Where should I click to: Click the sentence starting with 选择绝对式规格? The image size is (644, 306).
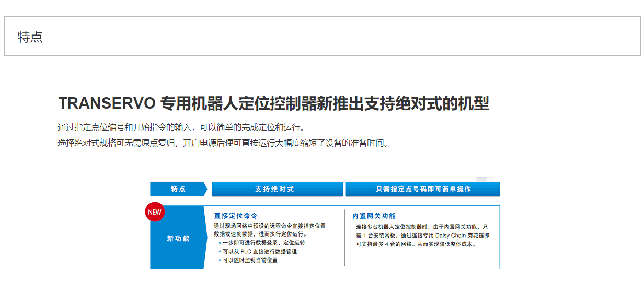pos(224,143)
